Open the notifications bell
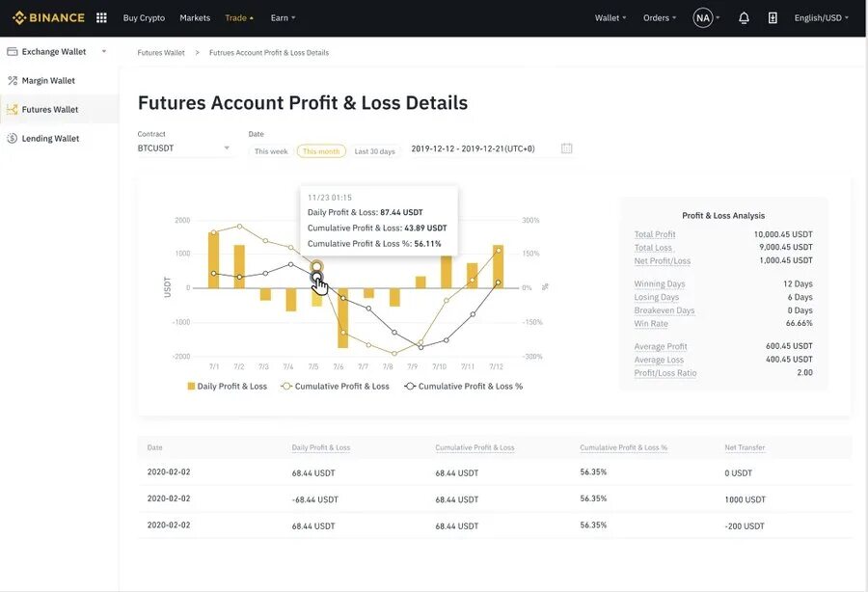Viewport: 868px width, 592px height. [744, 17]
